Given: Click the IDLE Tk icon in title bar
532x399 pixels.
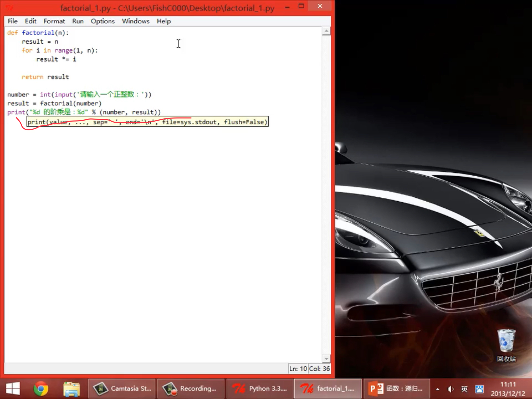Looking at the screenshot, I should tap(10, 8).
